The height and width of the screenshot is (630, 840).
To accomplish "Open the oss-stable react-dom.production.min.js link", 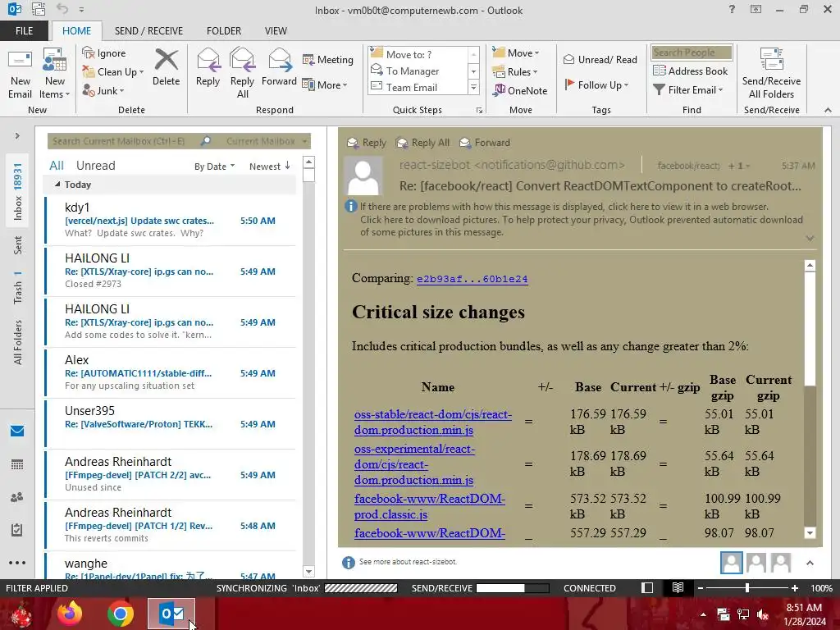I will coord(433,422).
